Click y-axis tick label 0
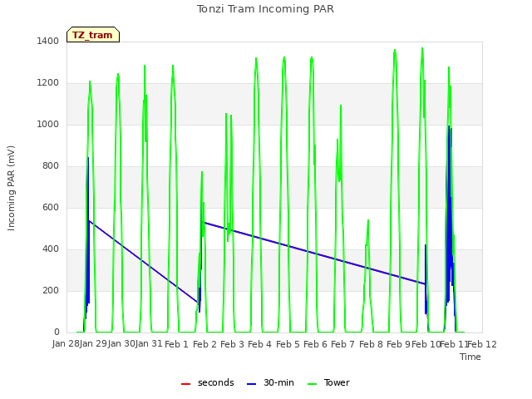The image size is (532, 399). tap(57, 332)
